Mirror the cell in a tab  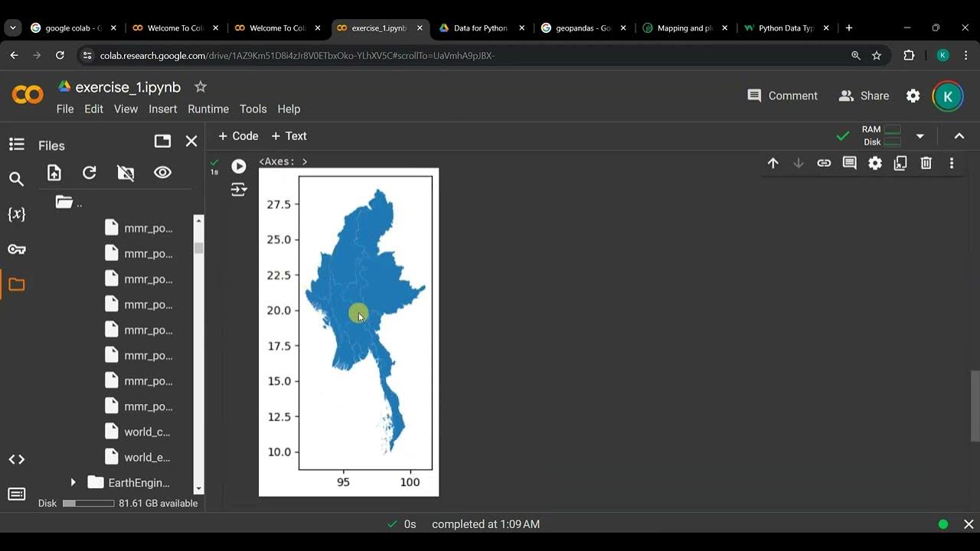[x=900, y=163]
